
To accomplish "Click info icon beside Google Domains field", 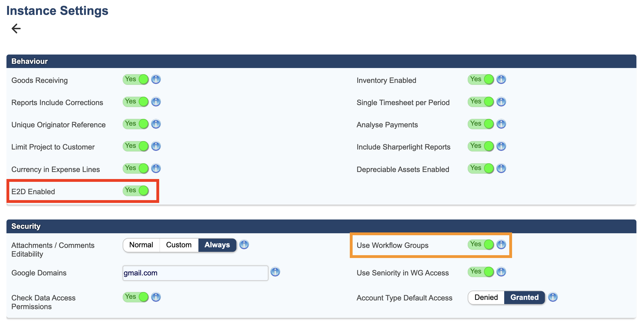I will [x=275, y=272].
